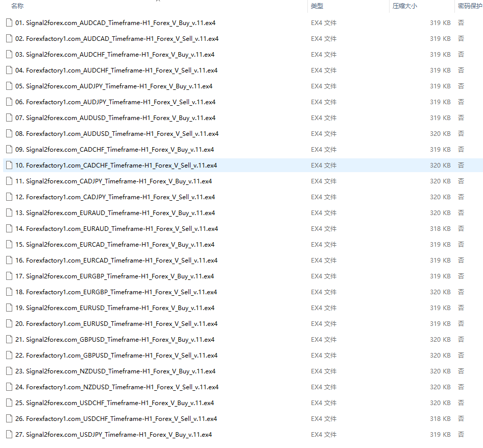The height and width of the screenshot is (448, 483).
Task: Select 17. Signal2forex.com_EURGBP Buy file
Action: [114, 276]
